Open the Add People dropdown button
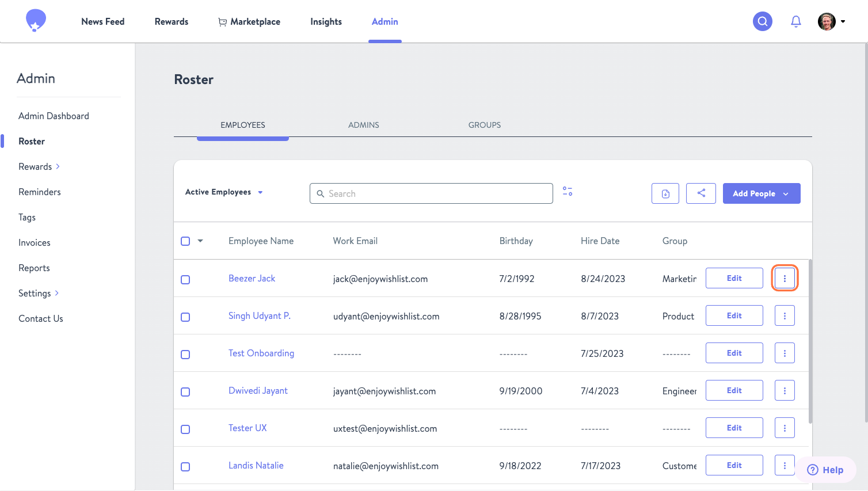The image size is (868, 491). point(762,193)
